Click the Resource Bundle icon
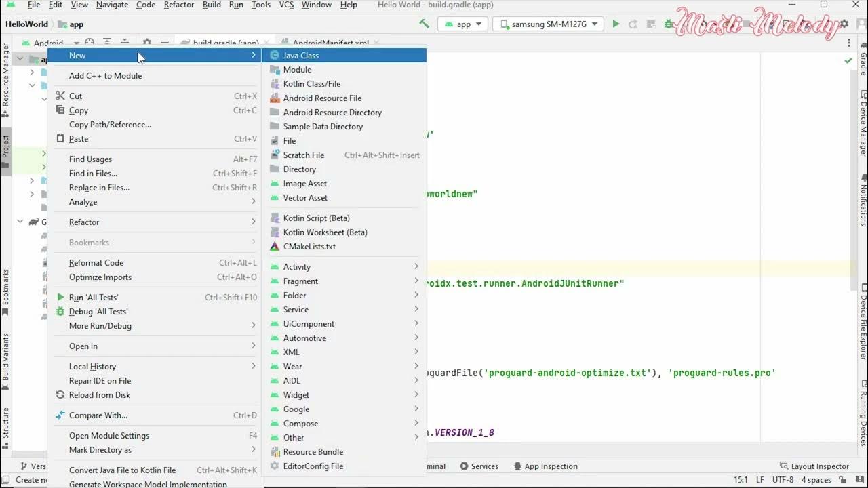 [x=275, y=452]
